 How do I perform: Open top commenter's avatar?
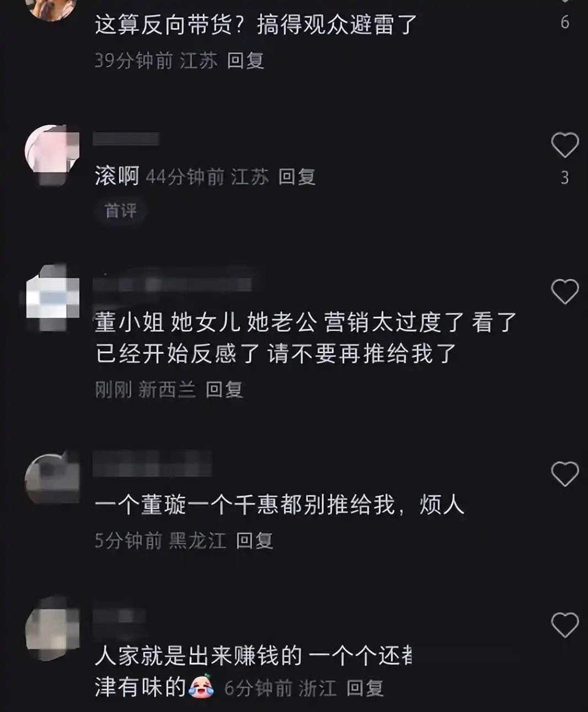[52, 8]
